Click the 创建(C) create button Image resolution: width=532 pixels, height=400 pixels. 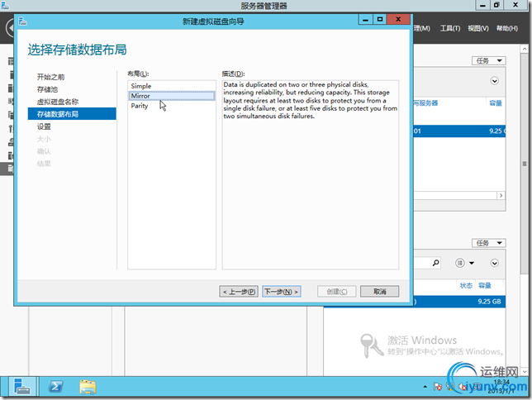click(x=336, y=292)
